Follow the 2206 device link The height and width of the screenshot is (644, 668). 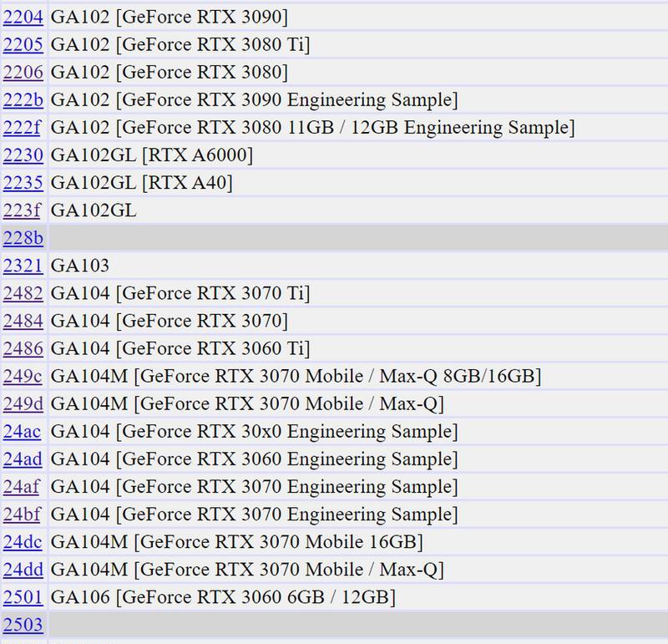click(x=23, y=73)
